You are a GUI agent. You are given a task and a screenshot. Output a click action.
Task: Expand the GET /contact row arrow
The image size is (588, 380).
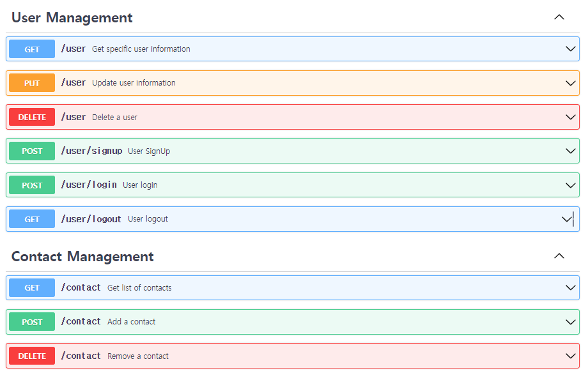coord(570,287)
